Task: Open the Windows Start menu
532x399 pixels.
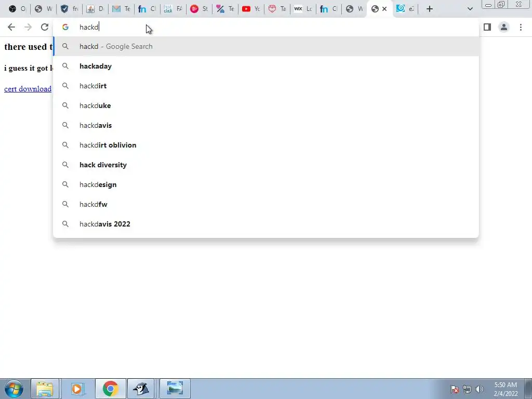Action: tap(14, 389)
